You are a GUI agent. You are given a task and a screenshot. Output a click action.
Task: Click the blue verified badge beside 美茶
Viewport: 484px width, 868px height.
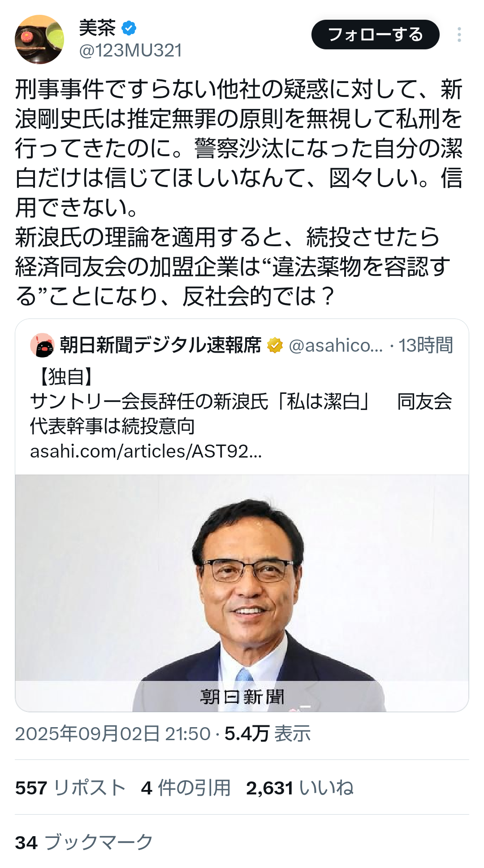pos(129,28)
